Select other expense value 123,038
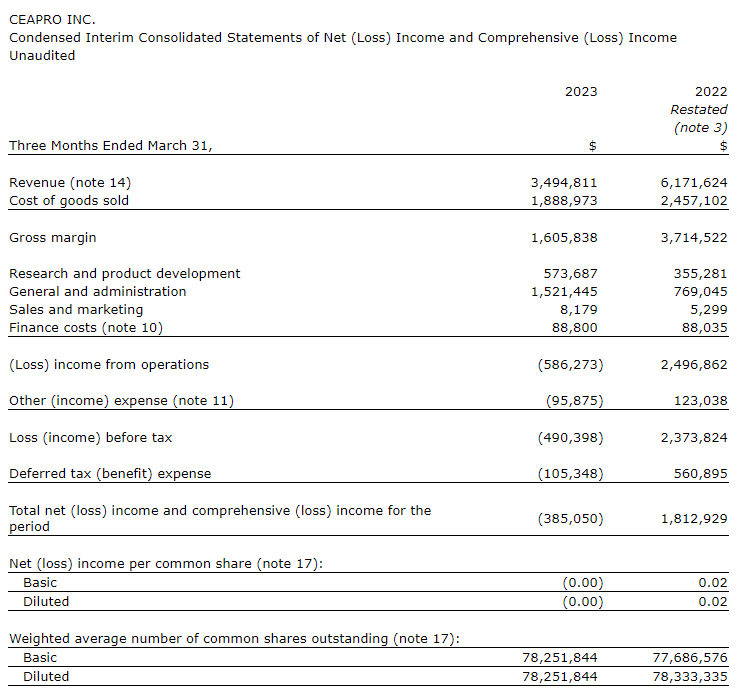The height and width of the screenshot is (700, 755). 701,401
